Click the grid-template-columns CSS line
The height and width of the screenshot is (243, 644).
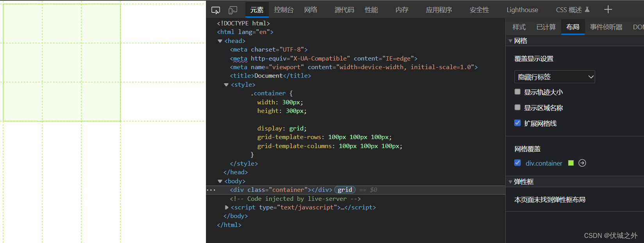point(330,146)
